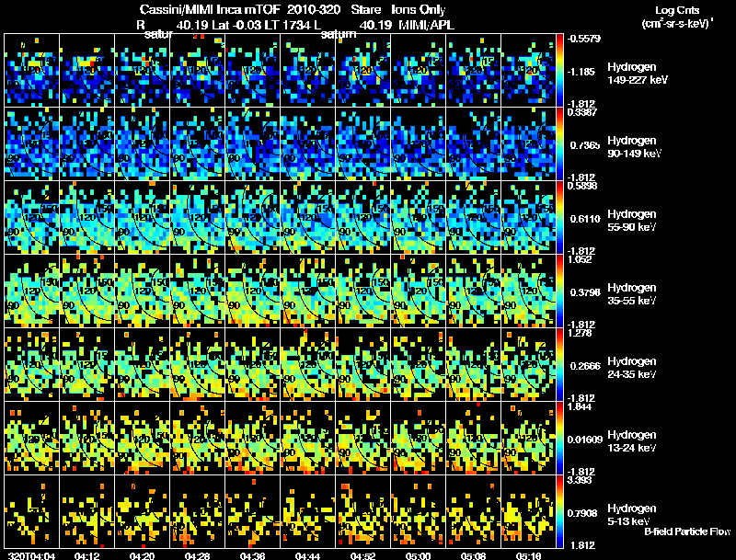Select the 5-13 keV panel at 04:04
The height and width of the screenshot is (560, 736).
click(32, 511)
